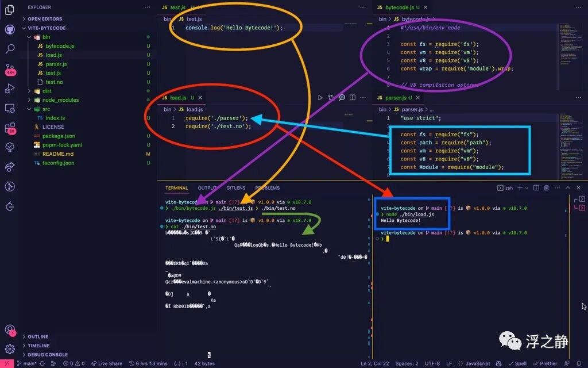Open the Search view in the activity bar
The image size is (588, 368).
point(10,48)
